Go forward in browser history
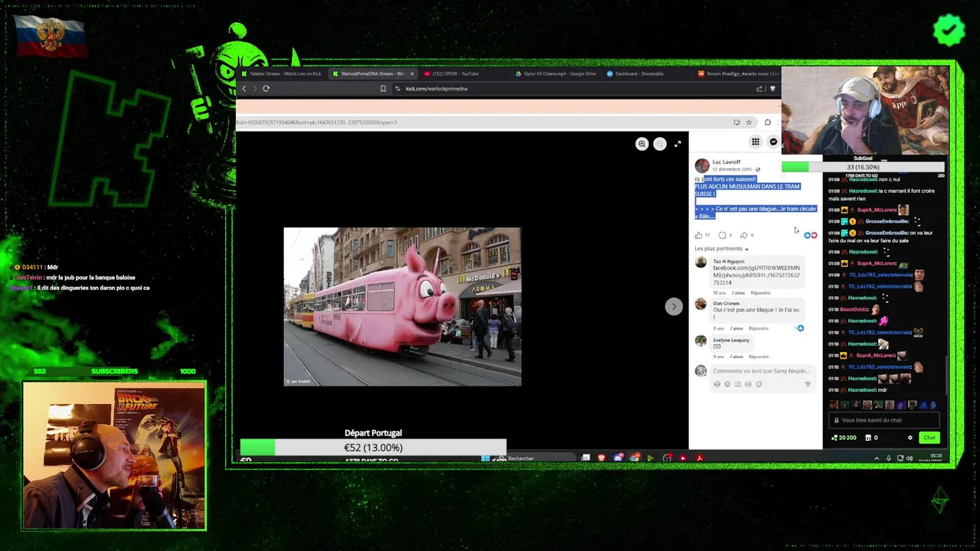 [x=255, y=89]
